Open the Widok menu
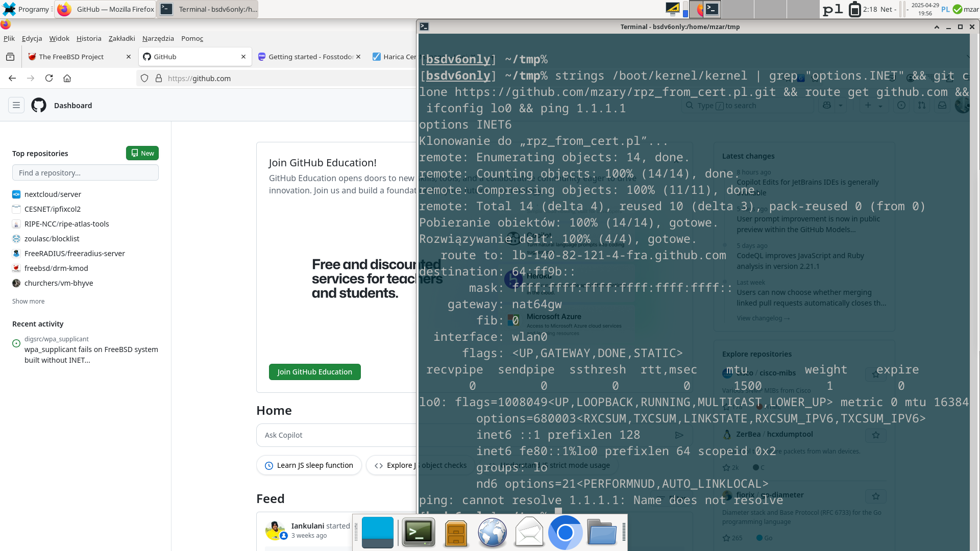 point(59,38)
